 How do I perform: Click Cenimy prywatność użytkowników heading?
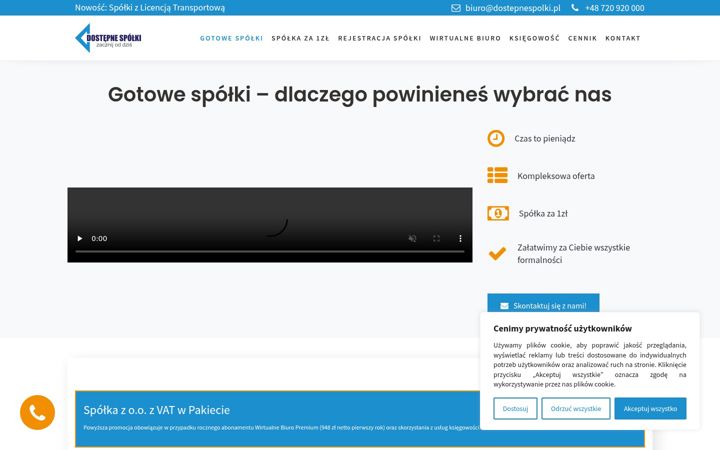coord(562,328)
